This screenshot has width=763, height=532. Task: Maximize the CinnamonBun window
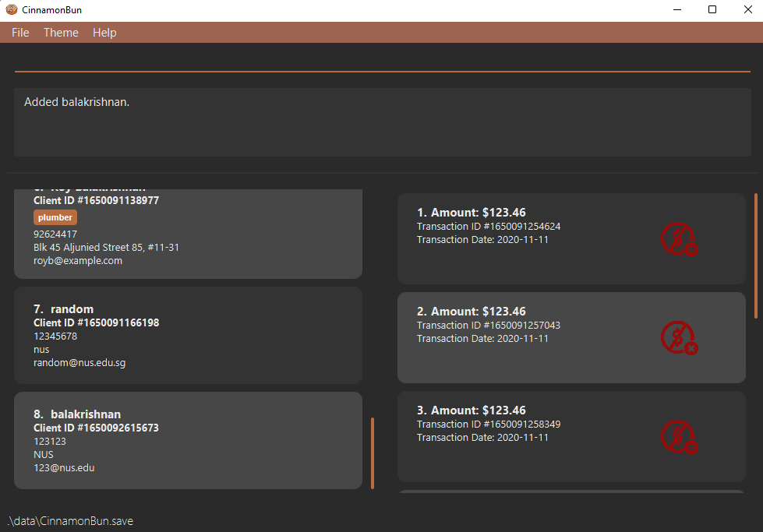[712, 9]
